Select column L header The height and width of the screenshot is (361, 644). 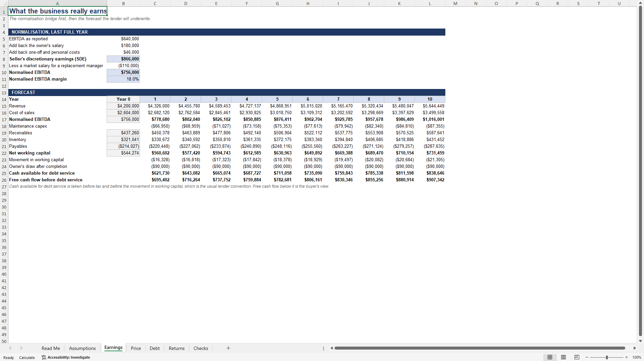click(430, 3)
